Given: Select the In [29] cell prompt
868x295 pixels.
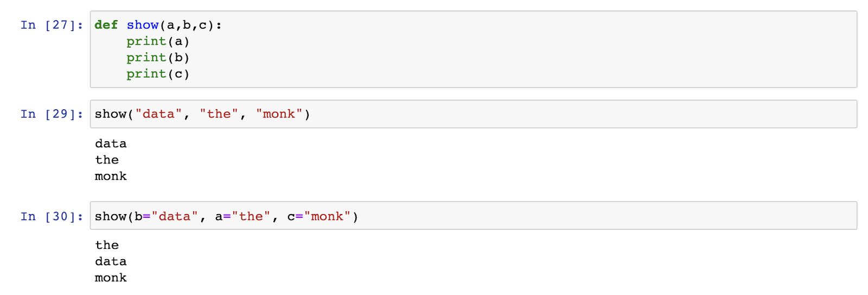Looking at the screenshot, I should click(52, 114).
